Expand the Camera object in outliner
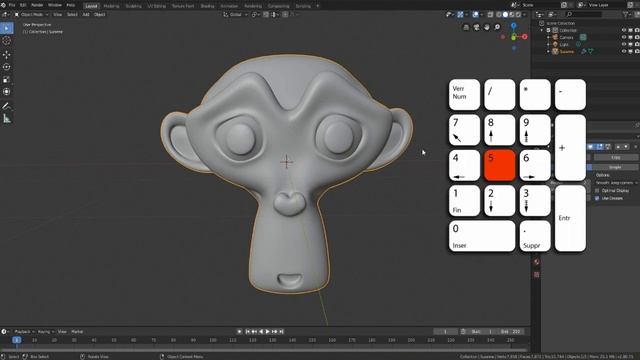Image resolution: width=640 pixels, height=360 pixels. 548,37
